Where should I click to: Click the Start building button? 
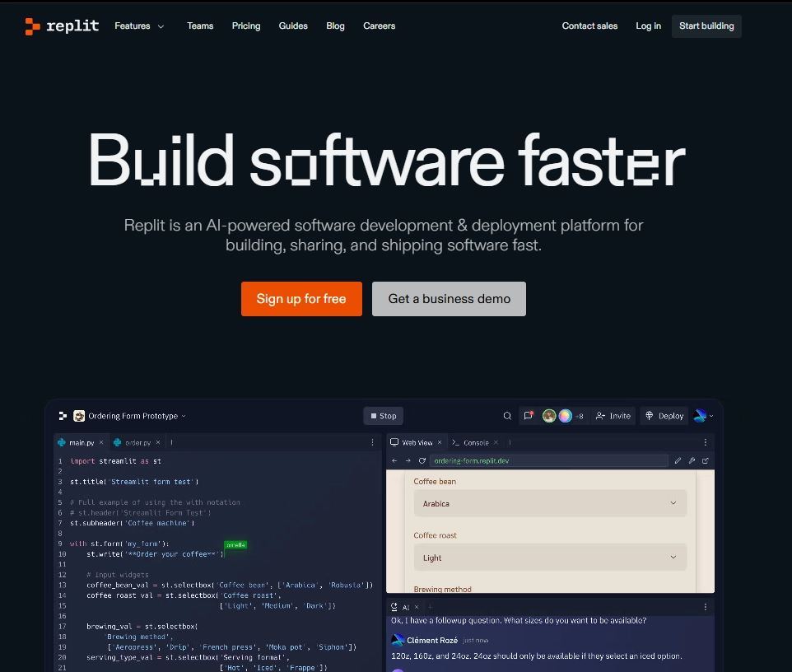point(706,26)
